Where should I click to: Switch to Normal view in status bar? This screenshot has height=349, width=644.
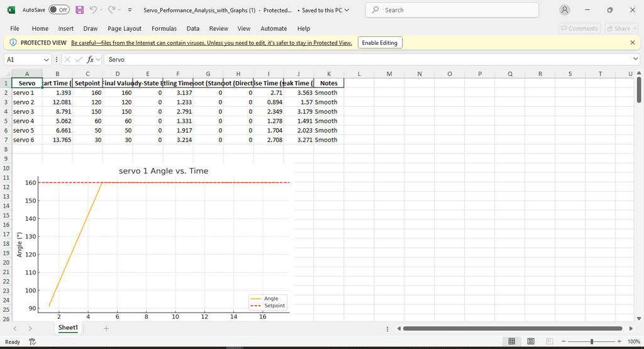point(512,341)
